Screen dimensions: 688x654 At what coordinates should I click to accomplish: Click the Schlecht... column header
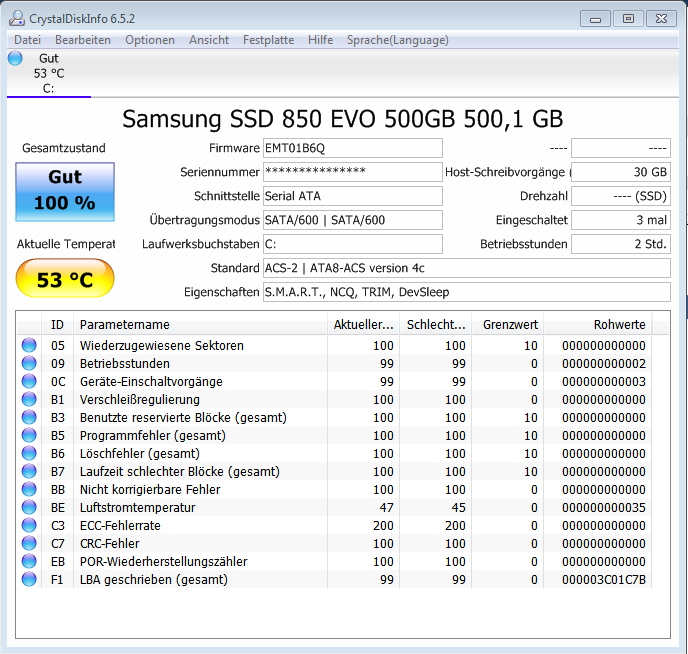pos(436,325)
